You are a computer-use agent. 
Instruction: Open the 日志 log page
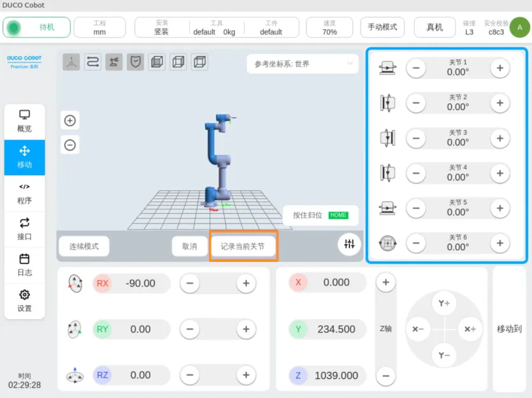pyautogui.click(x=24, y=266)
